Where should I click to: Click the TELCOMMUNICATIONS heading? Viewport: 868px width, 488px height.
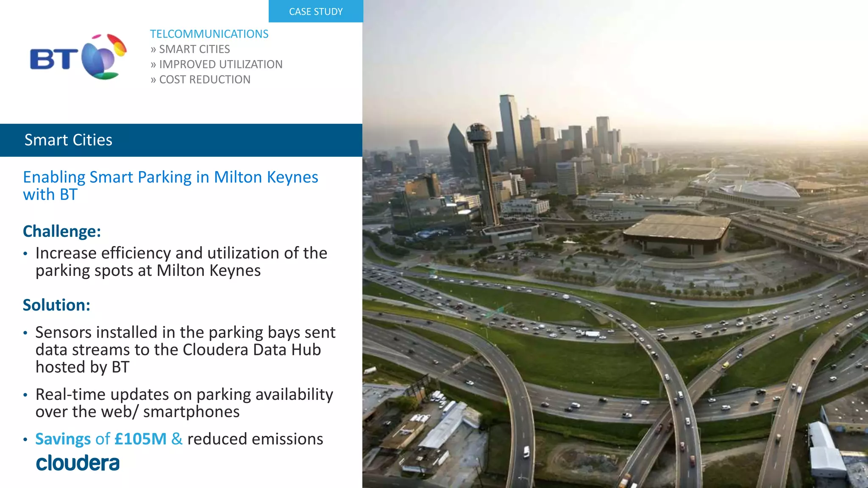[x=209, y=34]
